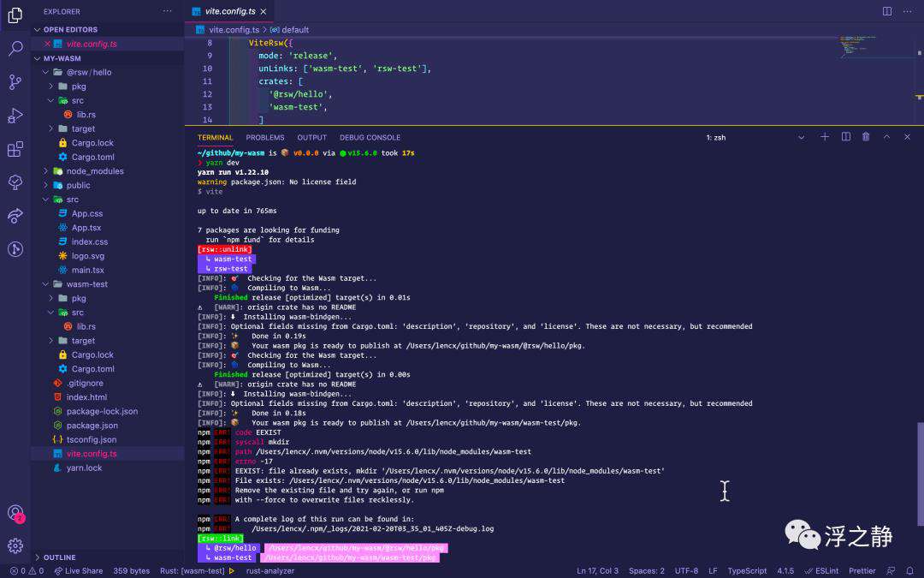Open App.css file

(86, 213)
